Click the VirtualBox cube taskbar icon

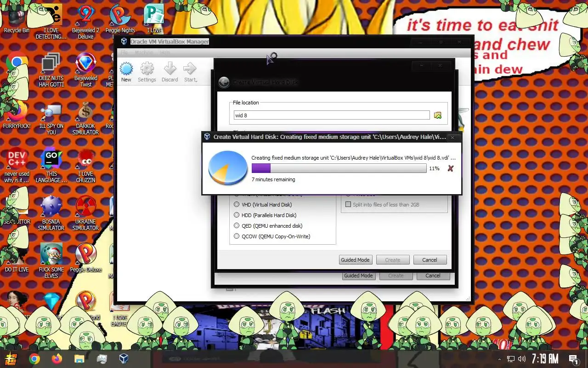[x=124, y=359]
